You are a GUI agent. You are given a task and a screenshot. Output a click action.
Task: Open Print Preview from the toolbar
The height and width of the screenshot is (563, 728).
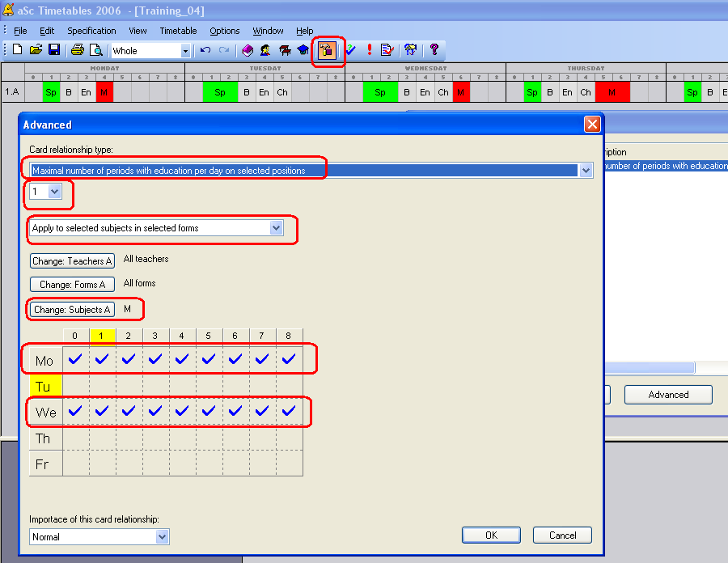click(x=96, y=50)
